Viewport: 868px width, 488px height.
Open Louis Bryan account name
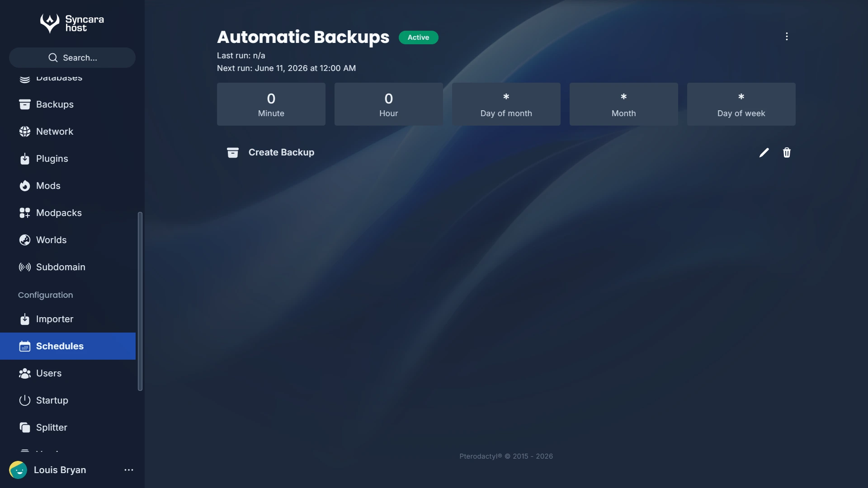coord(60,470)
